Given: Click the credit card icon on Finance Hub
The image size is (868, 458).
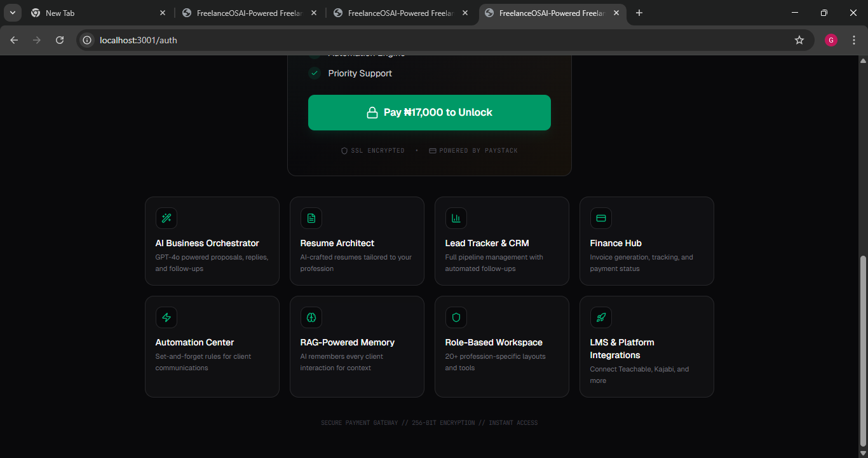Looking at the screenshot, I should pyautogui.click(x=601, y=218).
